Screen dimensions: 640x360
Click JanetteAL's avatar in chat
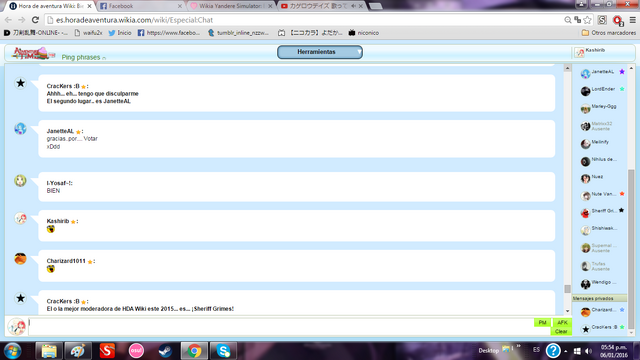[x=20, y=129]
